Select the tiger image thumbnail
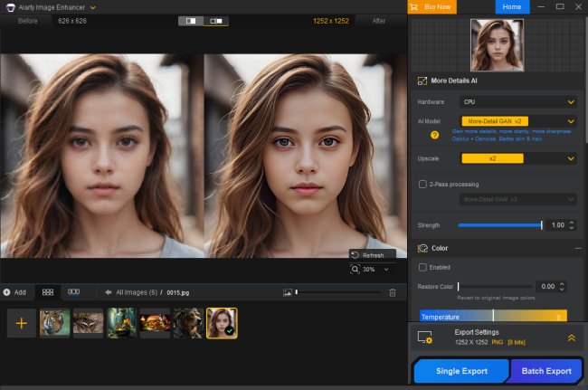 pyautogui.click(x=54, y=323)
